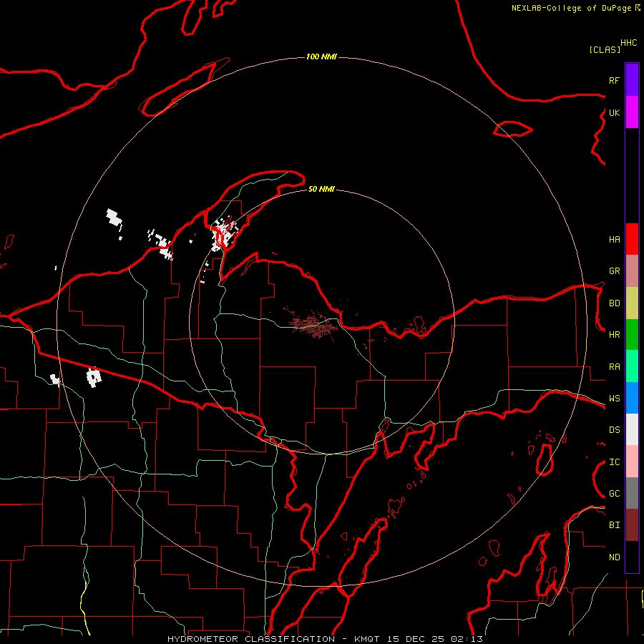Click the DS legend label

click(x=614, y=430)
